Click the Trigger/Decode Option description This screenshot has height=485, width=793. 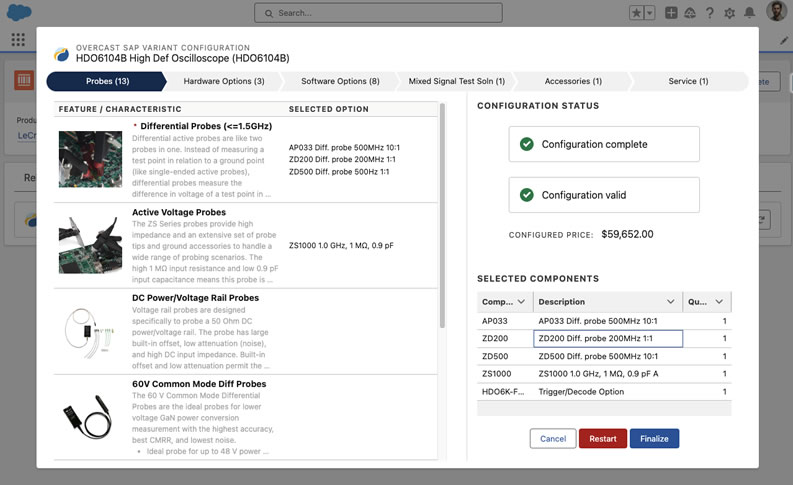581,391
